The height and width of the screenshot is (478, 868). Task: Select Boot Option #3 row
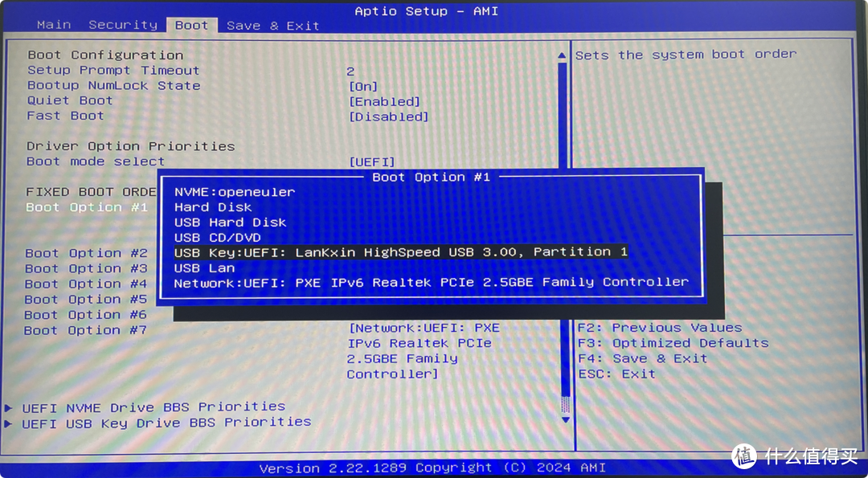(86, 269)
